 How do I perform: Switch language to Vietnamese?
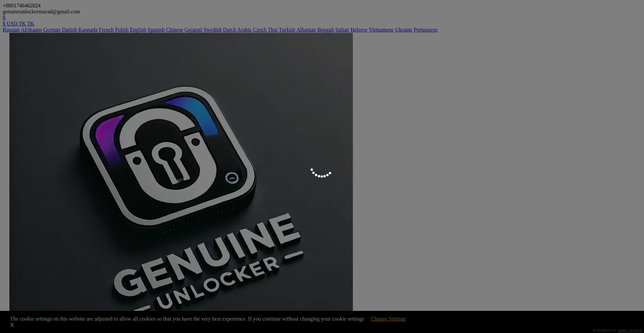381,30
